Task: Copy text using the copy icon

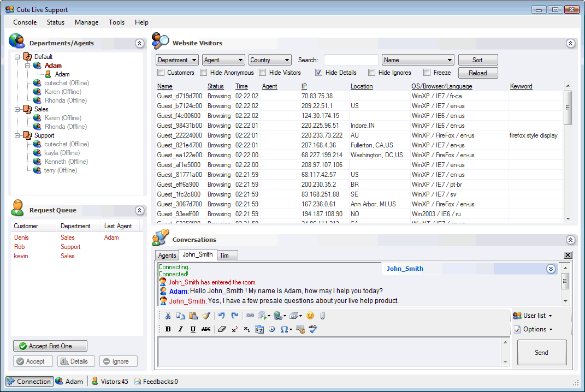Action: tap(180, 316)
